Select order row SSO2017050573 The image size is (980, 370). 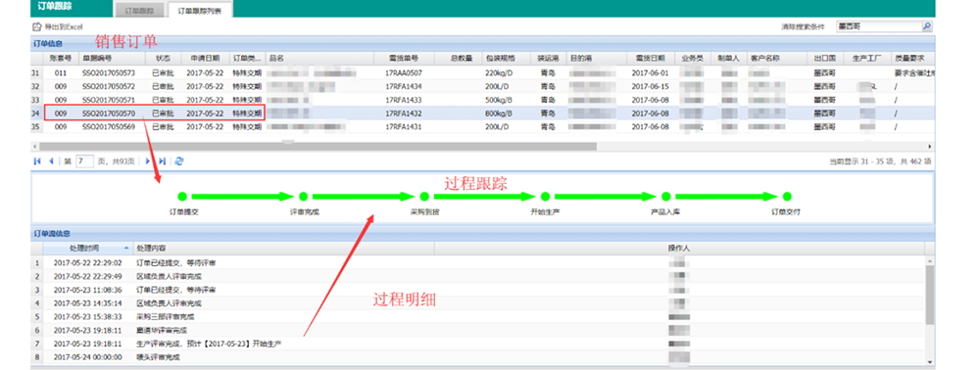click(x=482, y=73)
